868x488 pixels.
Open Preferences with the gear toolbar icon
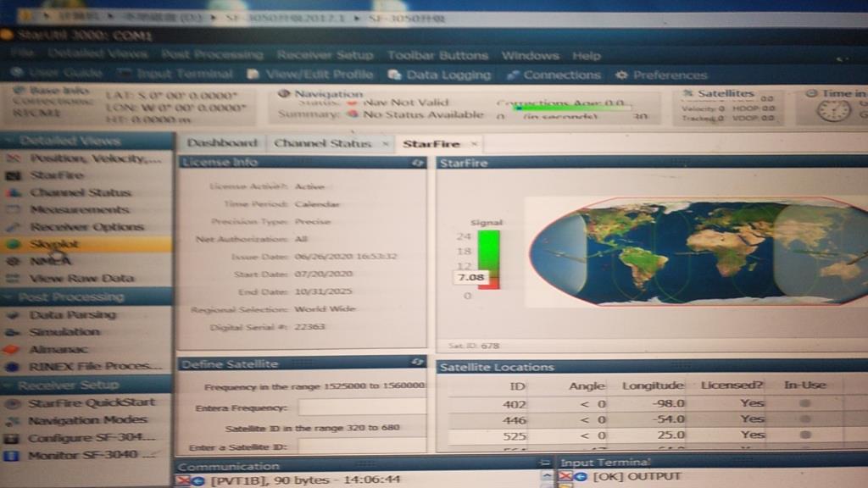click(x=622, y=75)
